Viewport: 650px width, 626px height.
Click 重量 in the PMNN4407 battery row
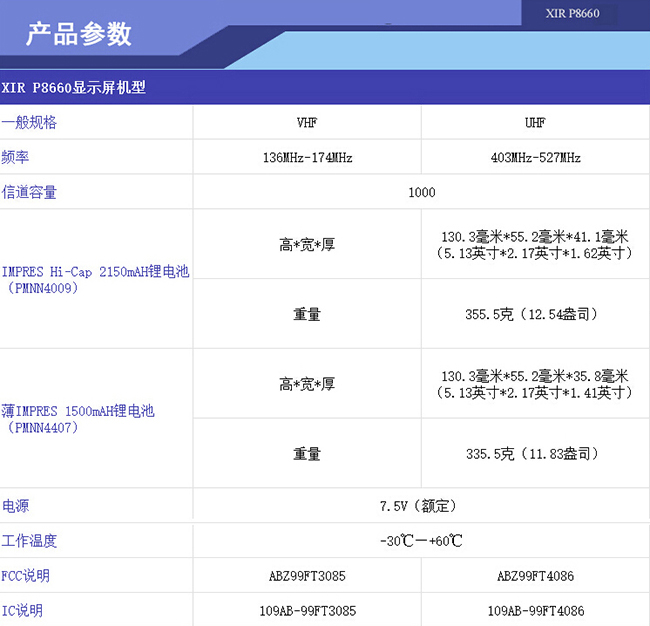pos(307,454)
